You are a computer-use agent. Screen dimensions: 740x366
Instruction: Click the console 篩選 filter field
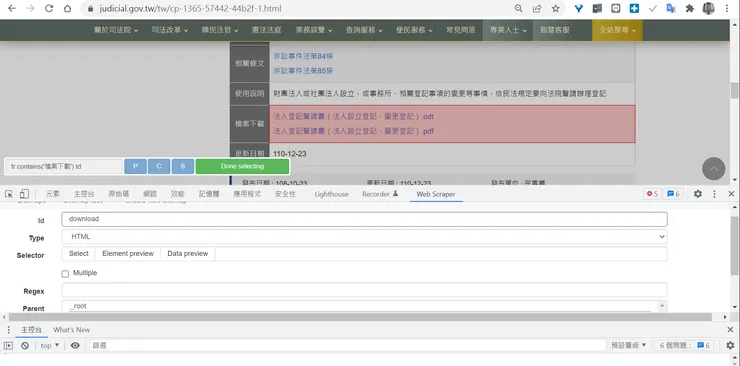click(348, 346)
